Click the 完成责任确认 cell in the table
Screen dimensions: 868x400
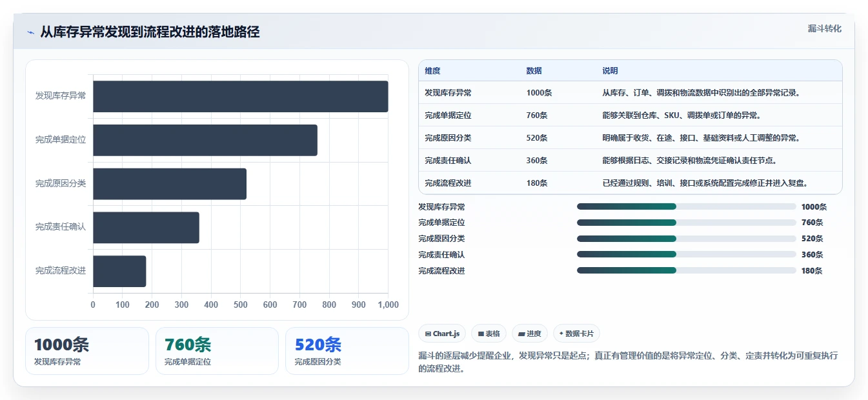click(448, 161)
